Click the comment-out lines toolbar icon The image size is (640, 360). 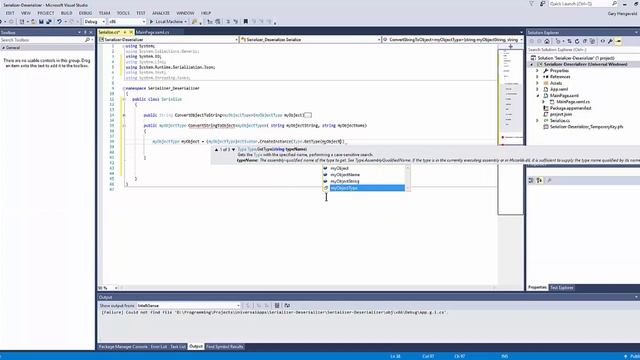coord(228,22)
